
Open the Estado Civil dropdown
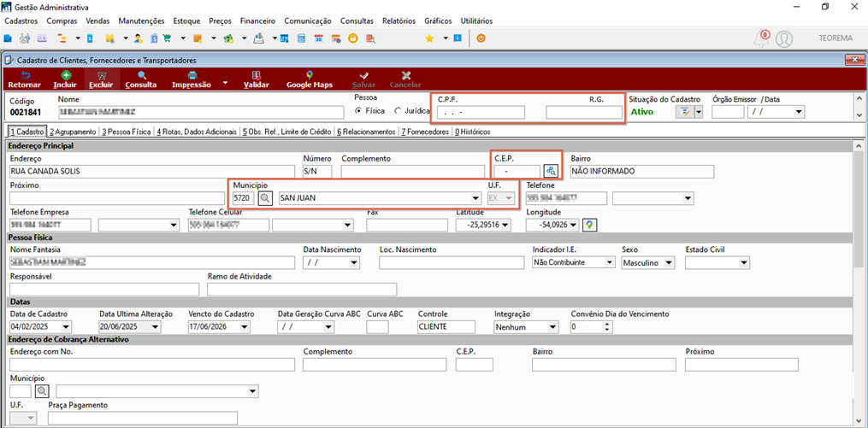(744, 262)
